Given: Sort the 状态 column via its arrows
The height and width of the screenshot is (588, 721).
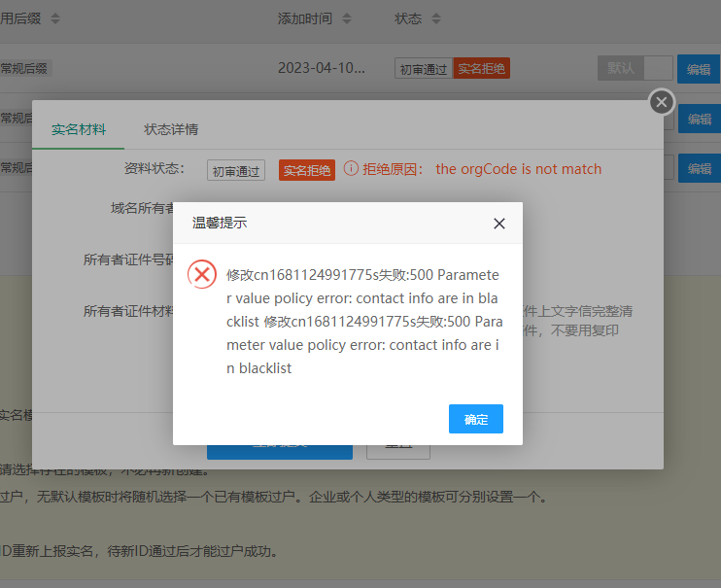Looking at the screenshot, I should point(435,19).
